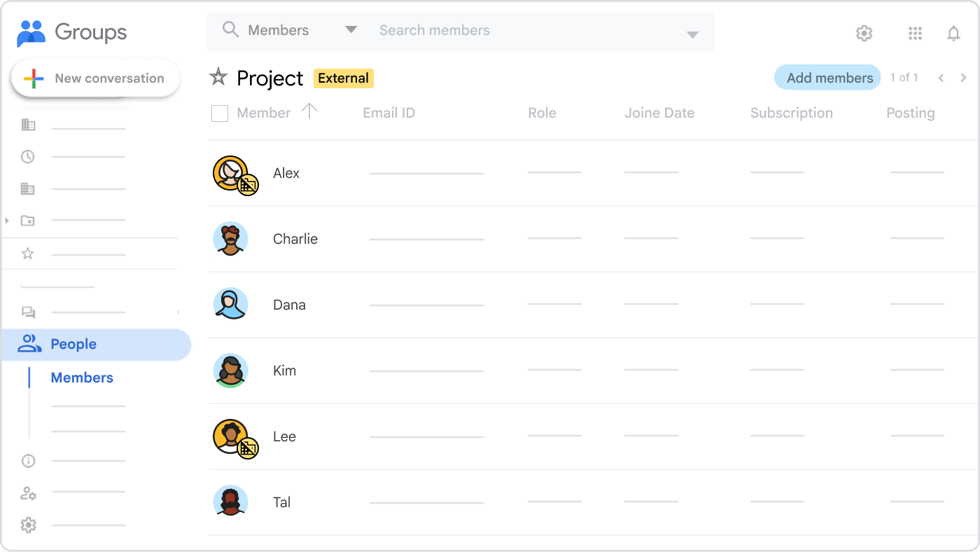Click the Add members button
The width and height of the screenshot is (980, 552).
(829, 78)
